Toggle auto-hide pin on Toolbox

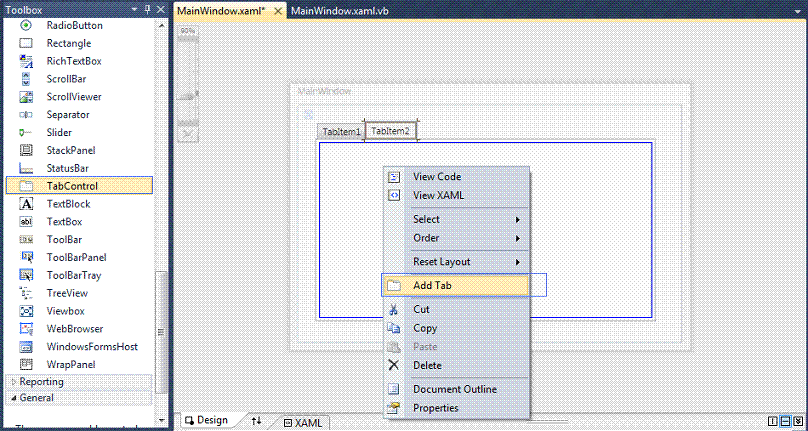(x=147, y=9)
